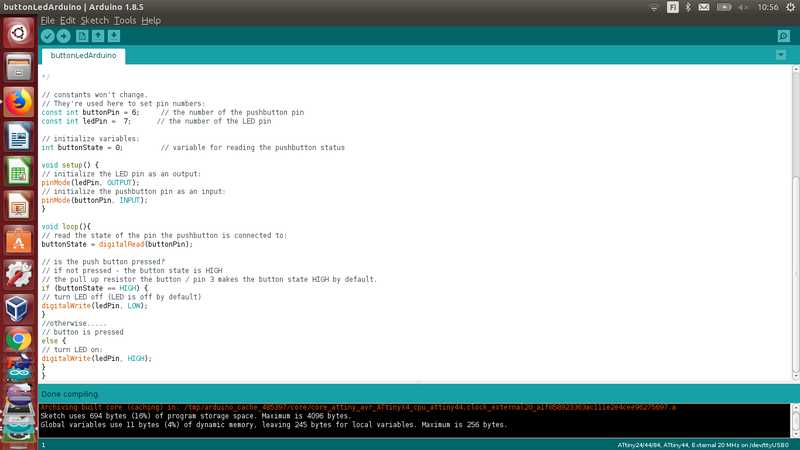800x450 pixels.
Task: Launch VirtualBox from the dock
Action: coord(18,309)
